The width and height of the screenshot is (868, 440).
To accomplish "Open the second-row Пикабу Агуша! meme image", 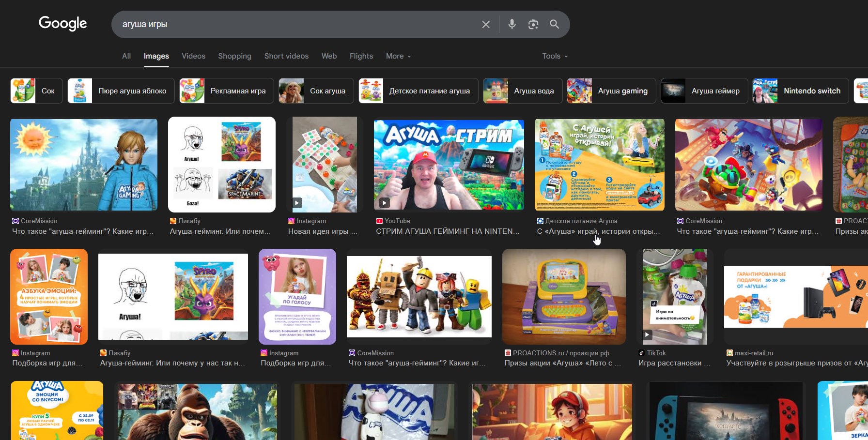I will pyautogui.click(x=173, y=297).
